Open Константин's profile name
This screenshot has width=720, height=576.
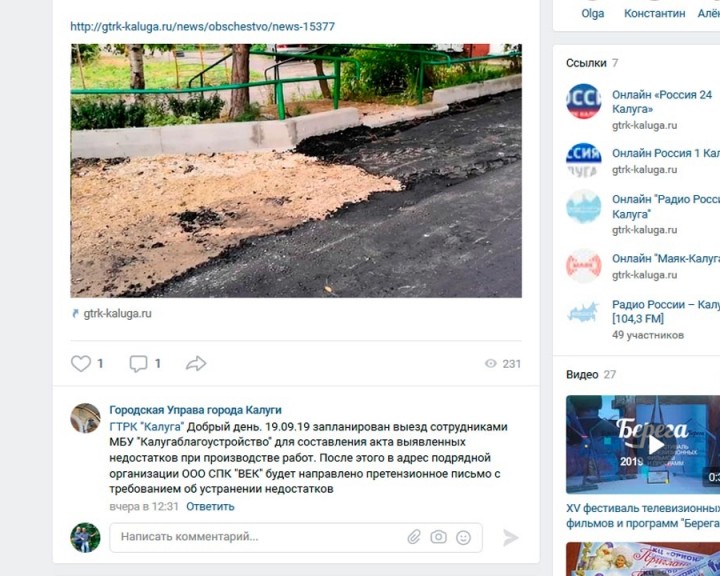[x=654, y=14]
